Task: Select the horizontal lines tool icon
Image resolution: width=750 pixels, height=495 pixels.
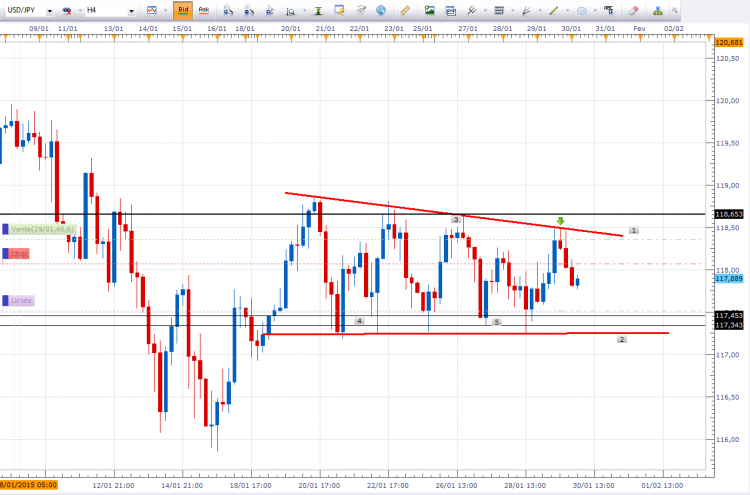Action: pos(499,10)
